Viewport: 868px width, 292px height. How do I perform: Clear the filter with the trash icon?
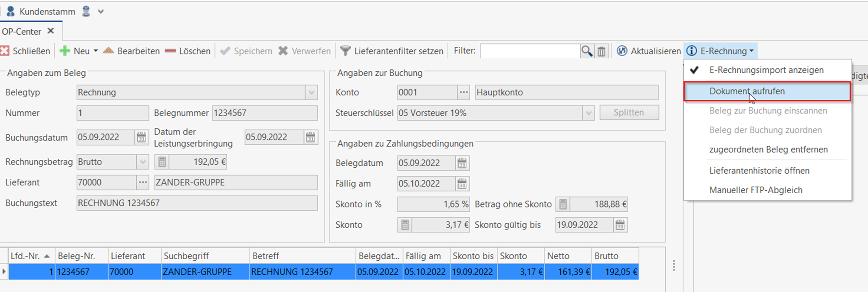tap(602, 51)
